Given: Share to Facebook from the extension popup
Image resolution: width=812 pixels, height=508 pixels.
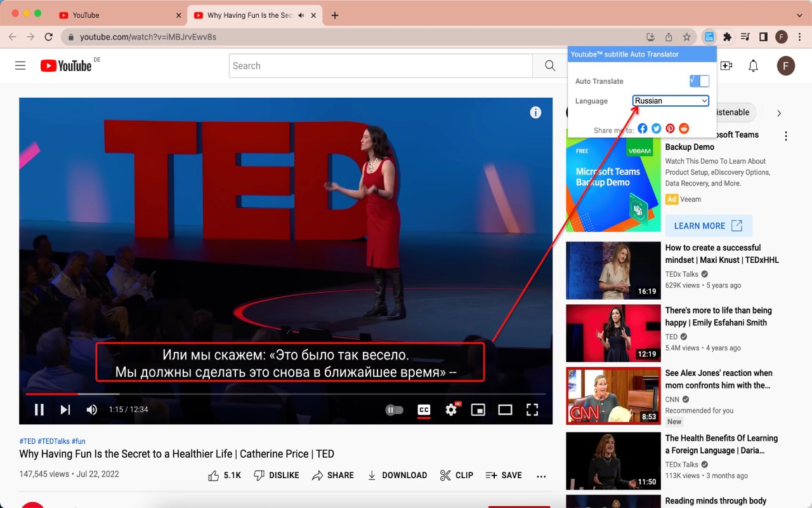Looking at the screenshot, I should 643,128.
